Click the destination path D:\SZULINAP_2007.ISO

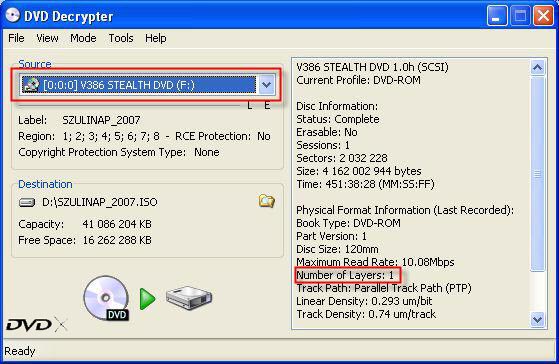point(100,202)
